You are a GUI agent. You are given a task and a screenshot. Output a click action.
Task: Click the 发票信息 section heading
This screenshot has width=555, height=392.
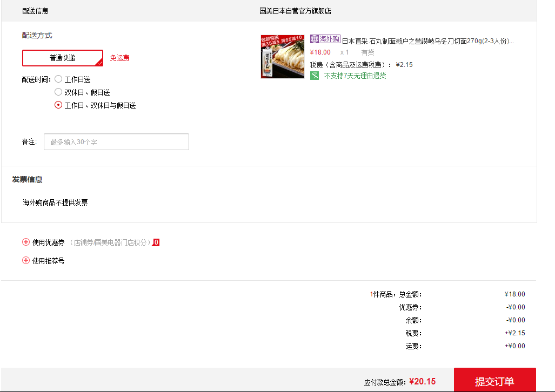27,179
